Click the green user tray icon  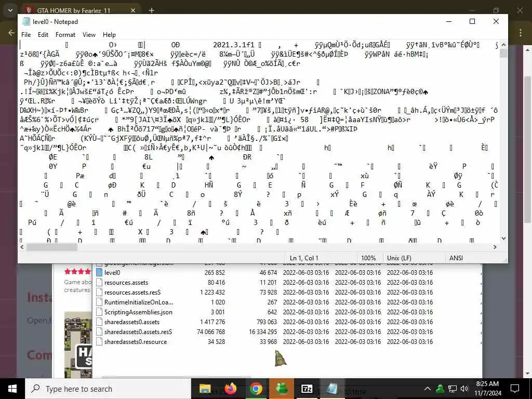pyautogui.click(x=440, y=389)
